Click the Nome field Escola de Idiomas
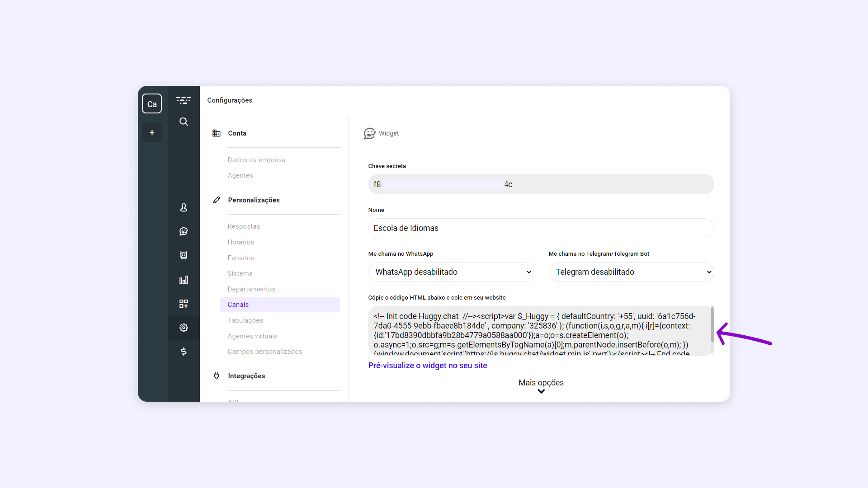This screenshot has width=868, height=488. (541, 228)
